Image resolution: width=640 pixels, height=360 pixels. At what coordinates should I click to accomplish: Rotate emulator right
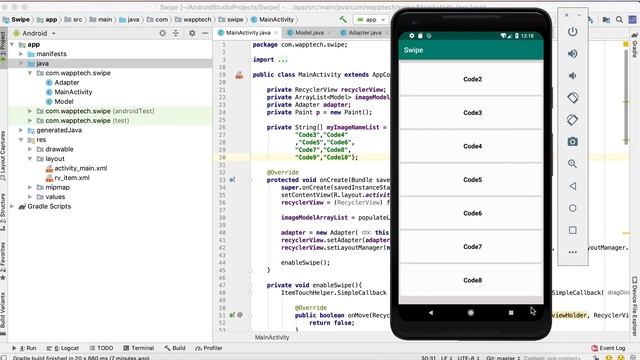pos(572,120)
